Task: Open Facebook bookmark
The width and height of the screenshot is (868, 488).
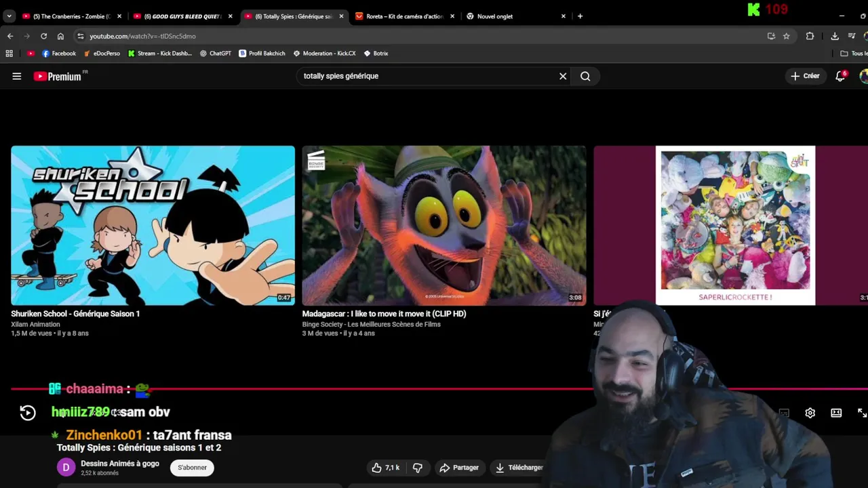Action: pyautogui.click(x=59, y=53)
